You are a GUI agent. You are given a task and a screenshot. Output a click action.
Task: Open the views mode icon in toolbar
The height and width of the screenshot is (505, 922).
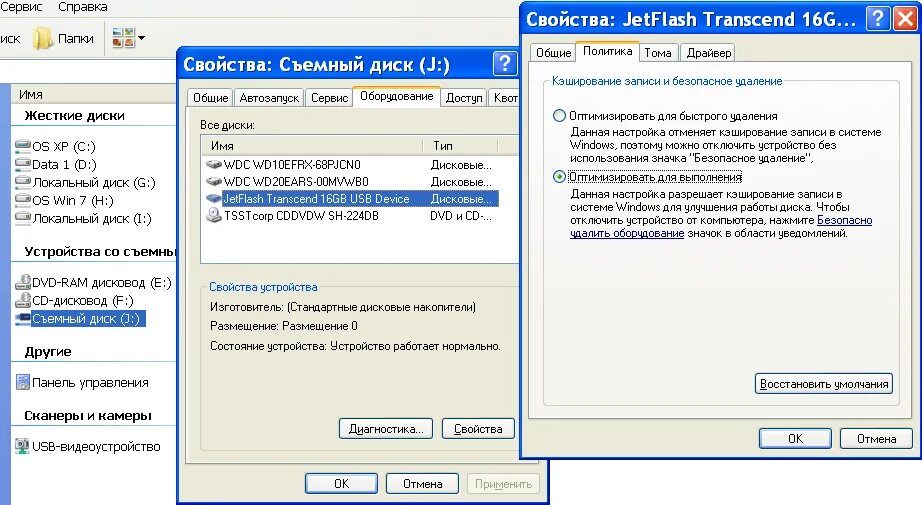pos(123,38)
